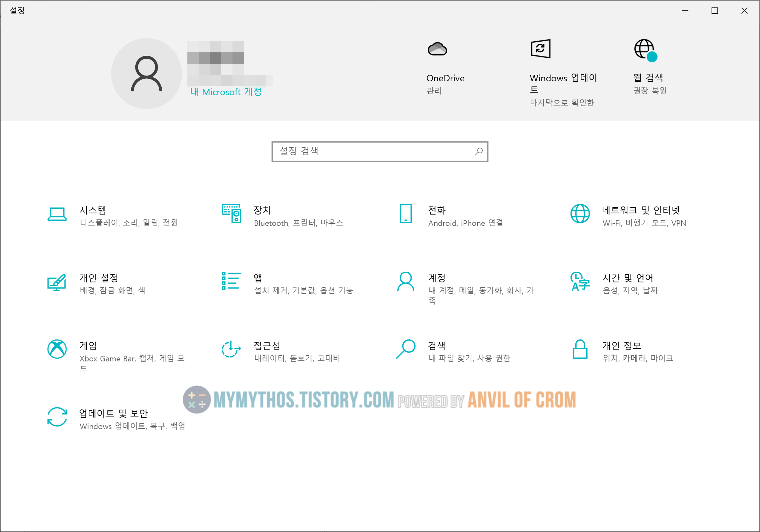The height and width of the screenshot is (532, 760).
Task: Open the Update & Security sync icon
Action: coord(57,417)
